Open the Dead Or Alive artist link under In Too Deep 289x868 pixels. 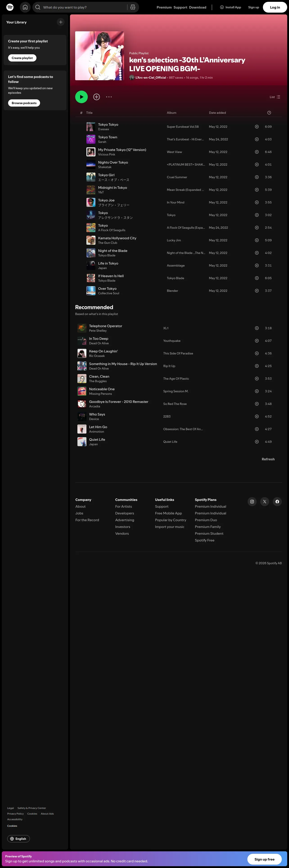[99, 343]
